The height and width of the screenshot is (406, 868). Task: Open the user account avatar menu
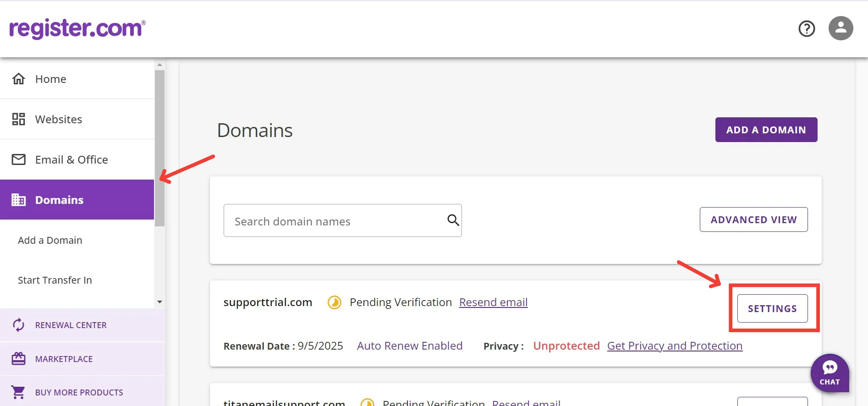point(841,28)
